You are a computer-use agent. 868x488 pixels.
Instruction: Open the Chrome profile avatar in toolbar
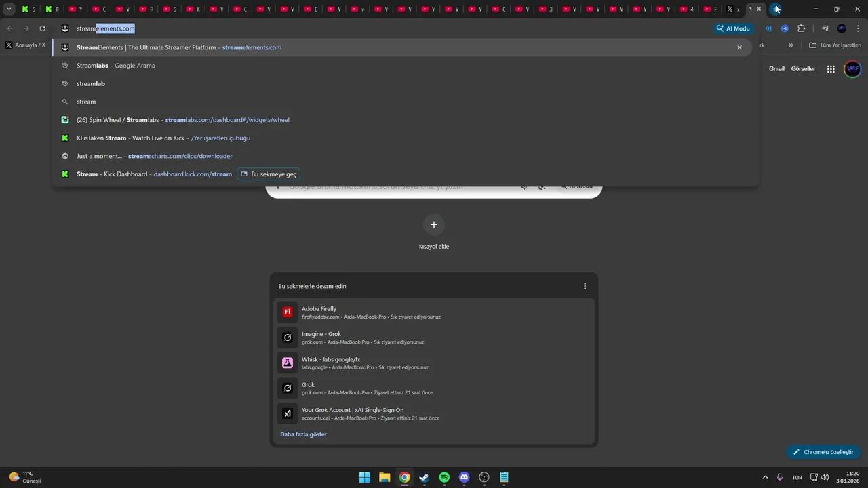coord(842,28)
